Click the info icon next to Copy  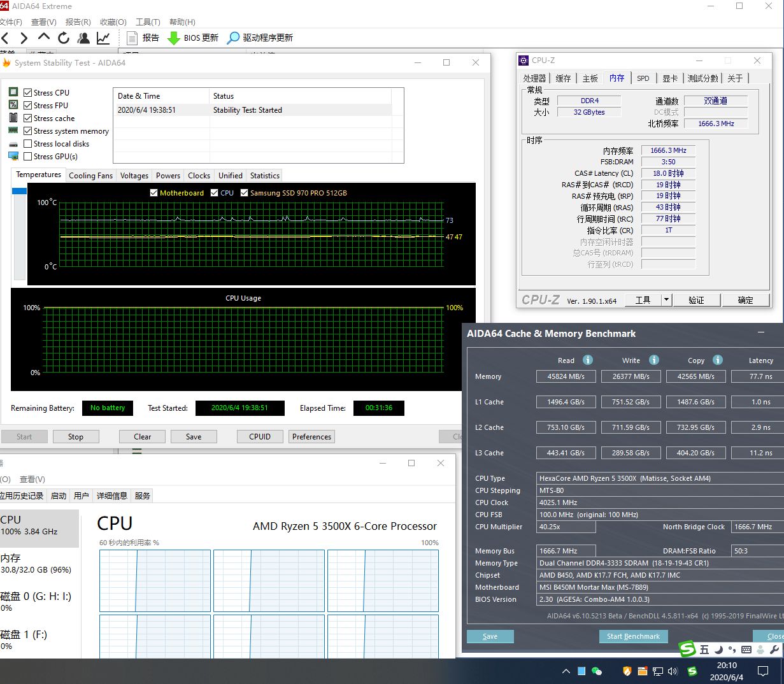(x=718, y=360)
